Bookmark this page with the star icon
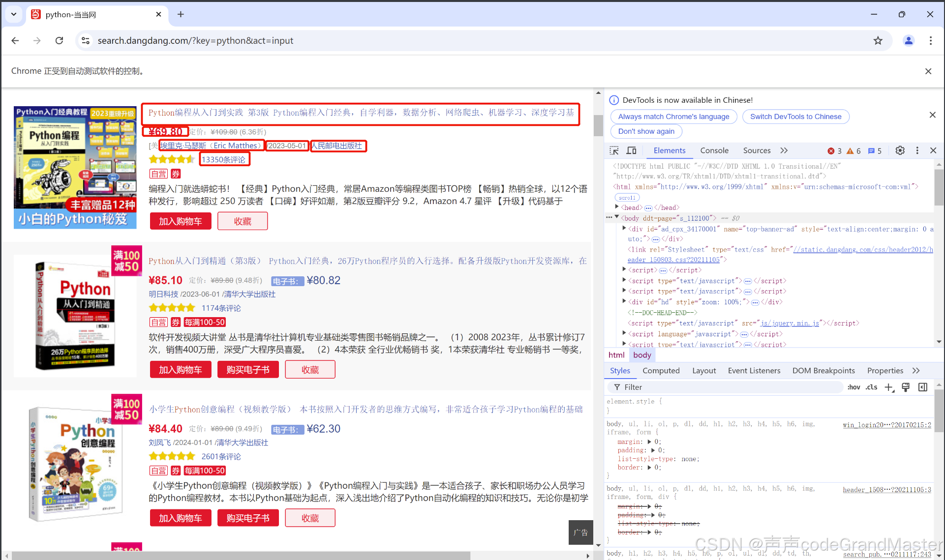This screenshot has height=560, width=945. point(878,41)
